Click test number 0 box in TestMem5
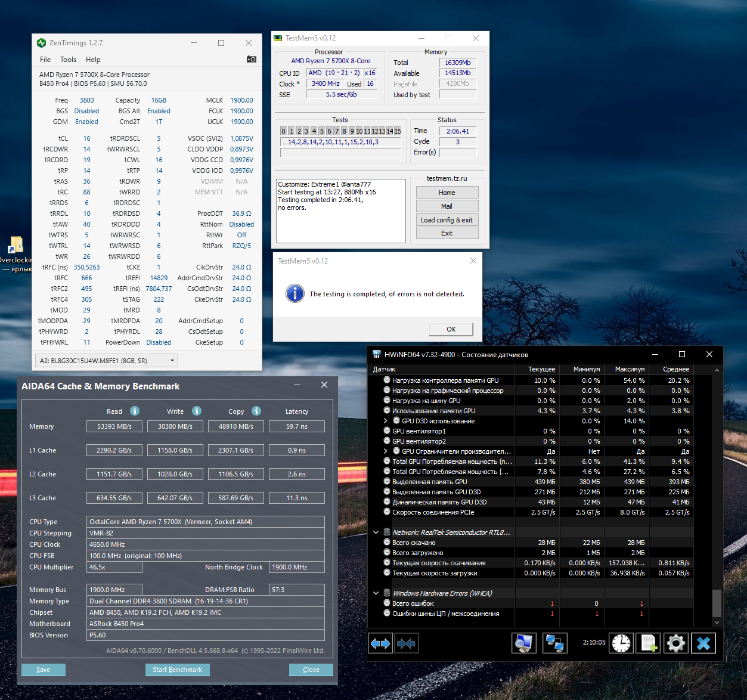747x700 pixels. pos(284,131)
